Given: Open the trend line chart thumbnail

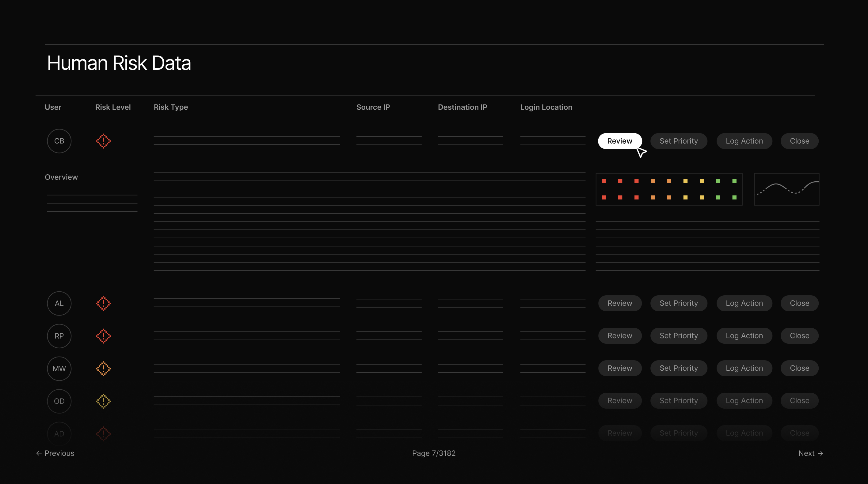Looking at the screenshot, I should pyautogui.click(x=786, y=189).
